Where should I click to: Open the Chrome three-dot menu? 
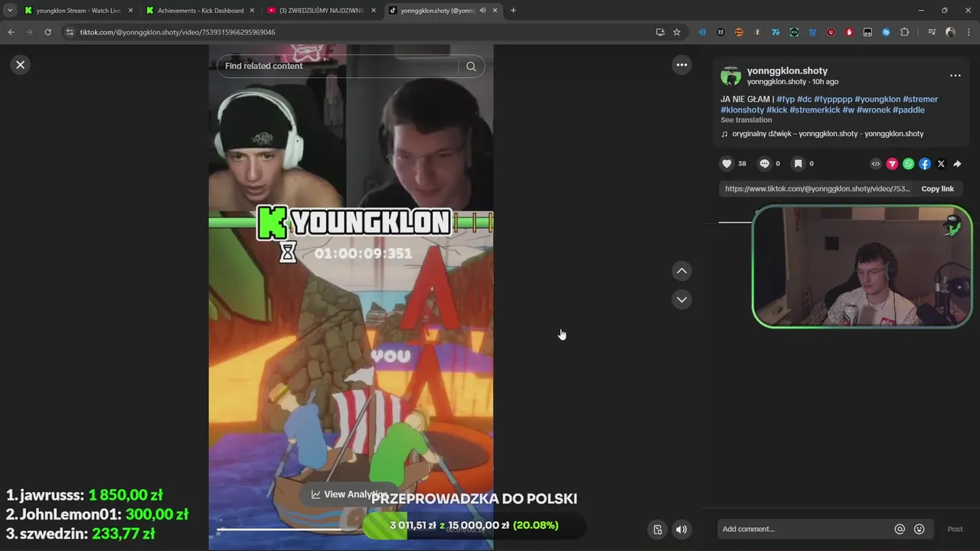pos(969,32)
